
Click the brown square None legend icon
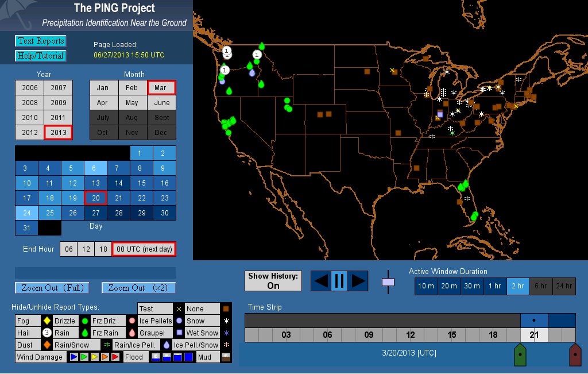(x=226, y=309)
